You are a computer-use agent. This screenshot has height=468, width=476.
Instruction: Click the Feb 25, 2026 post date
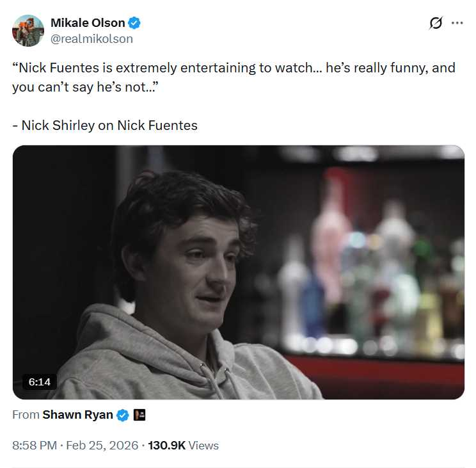(x=103, y=445)
